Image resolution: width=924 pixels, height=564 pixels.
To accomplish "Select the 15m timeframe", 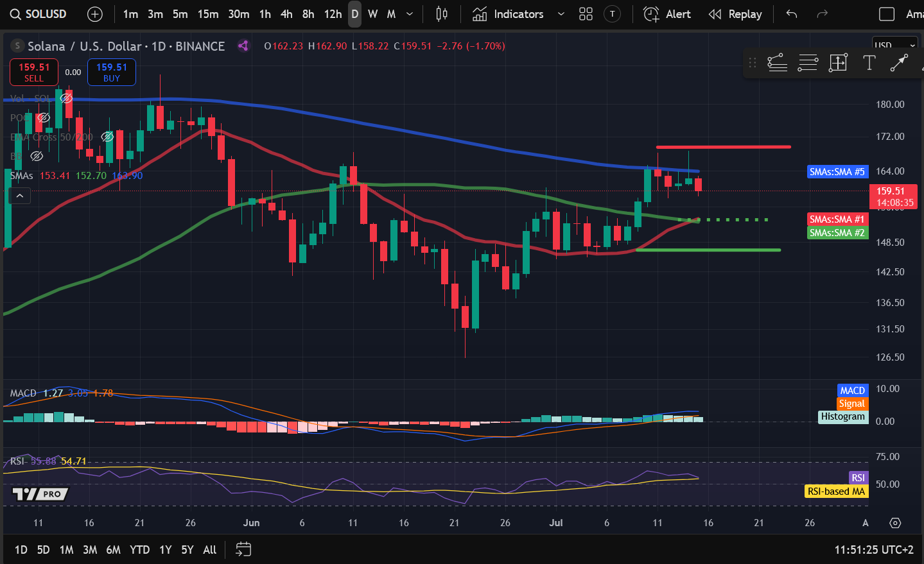I will (208, 14).
